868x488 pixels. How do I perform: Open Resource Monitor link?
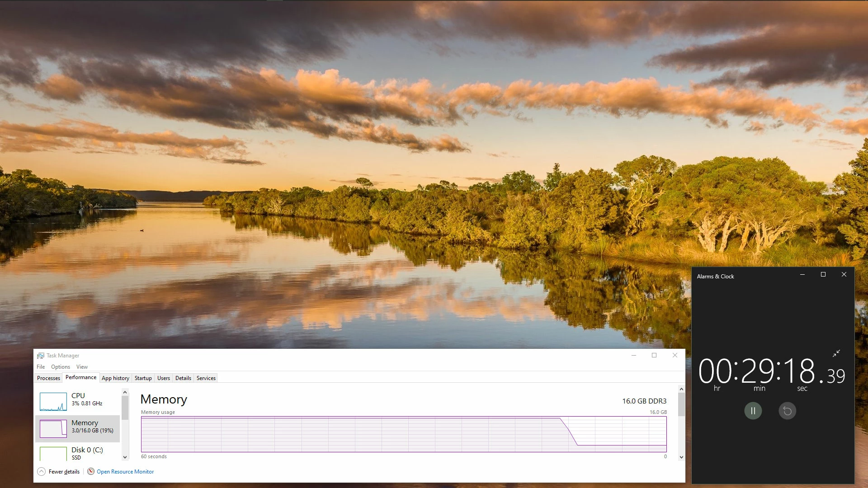(x=125, y=471)
